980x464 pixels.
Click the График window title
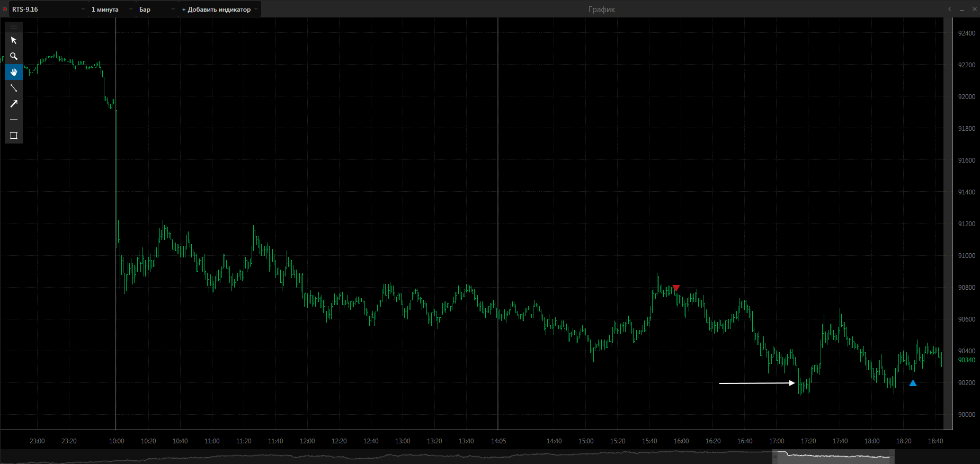click(602, 10)
